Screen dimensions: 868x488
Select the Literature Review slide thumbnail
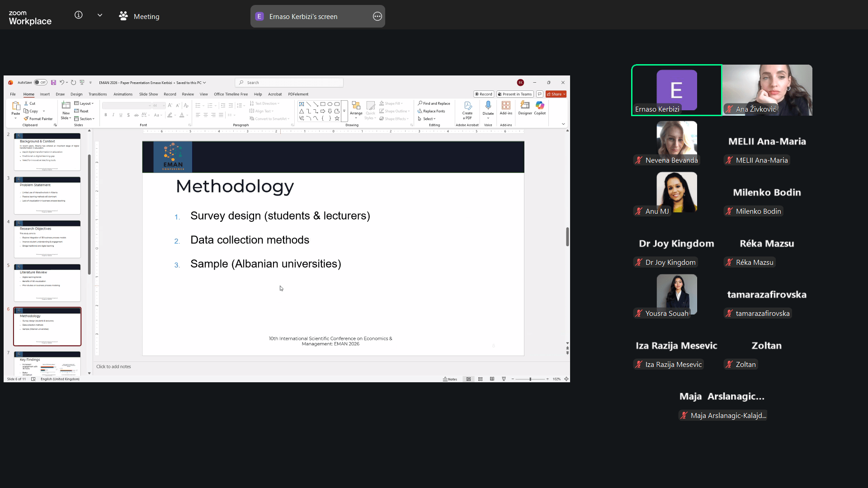47,283
